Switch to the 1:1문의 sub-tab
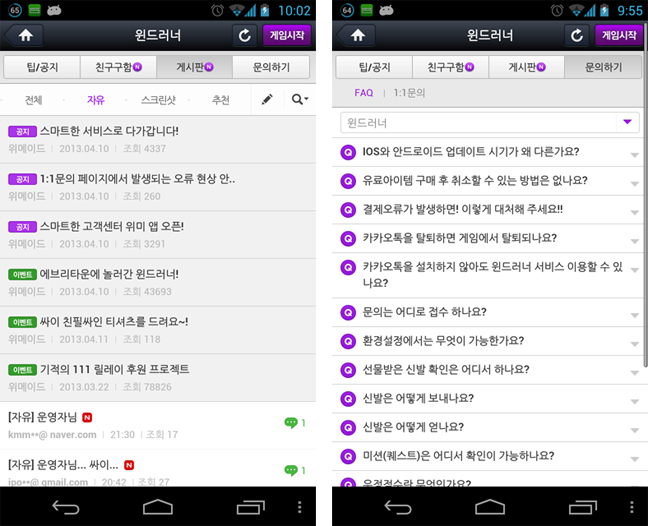The image size is (648, 526). click(x=409, y=93)
